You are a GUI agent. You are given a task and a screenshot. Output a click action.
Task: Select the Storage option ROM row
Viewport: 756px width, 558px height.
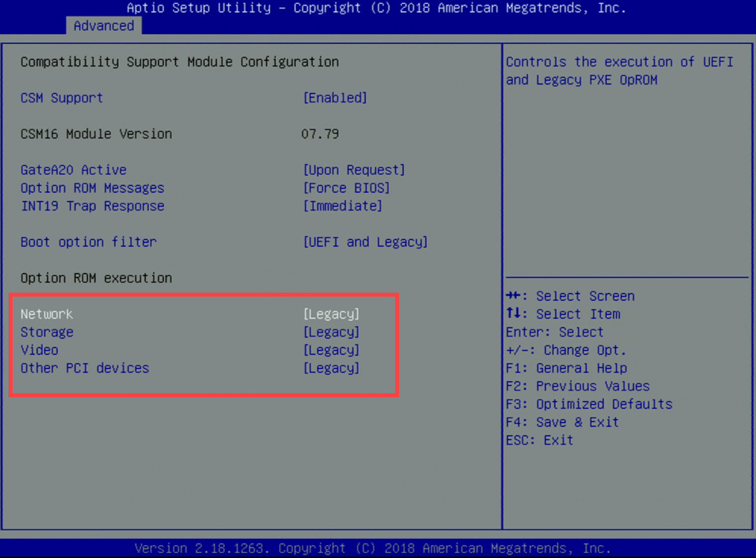pyautogui.click(x=47, y=332)
